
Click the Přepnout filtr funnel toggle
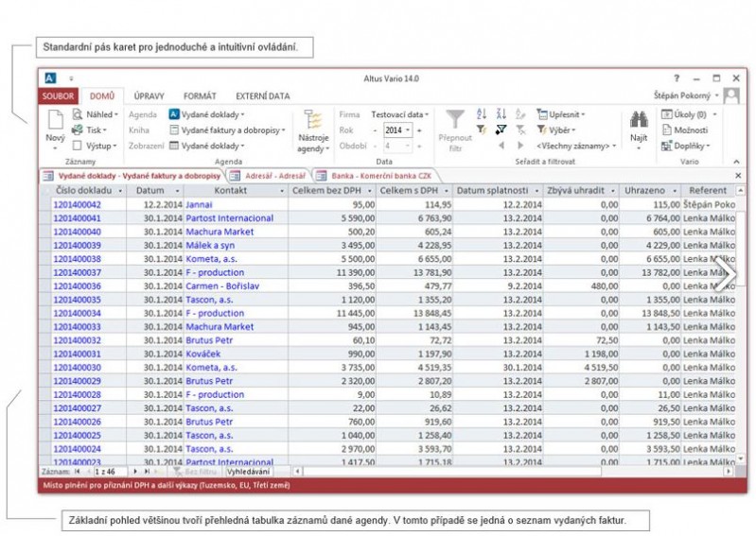(455, 121)
